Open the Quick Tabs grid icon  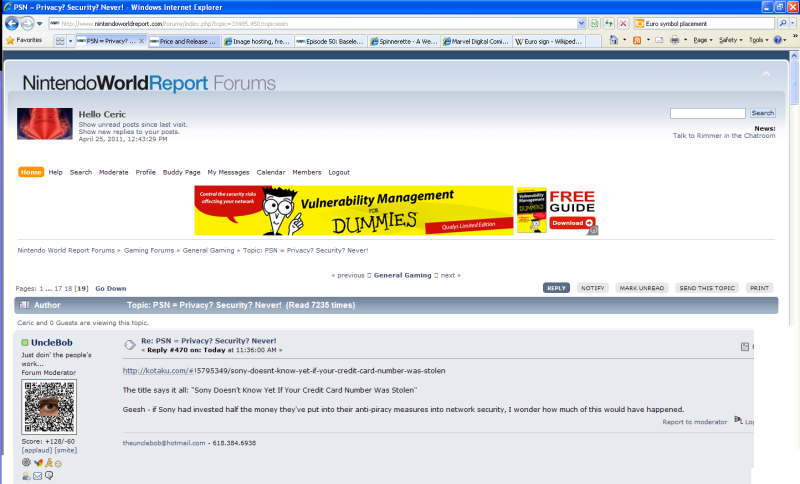click(60, 41)
